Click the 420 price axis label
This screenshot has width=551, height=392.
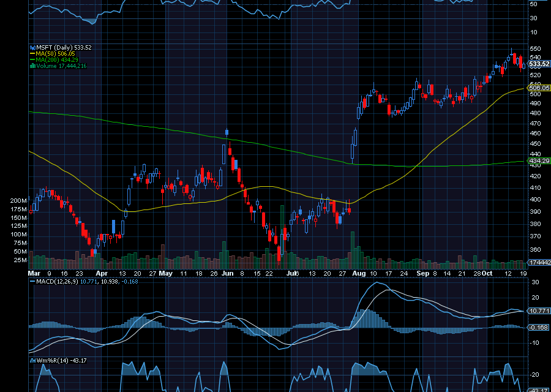[535, 176]
